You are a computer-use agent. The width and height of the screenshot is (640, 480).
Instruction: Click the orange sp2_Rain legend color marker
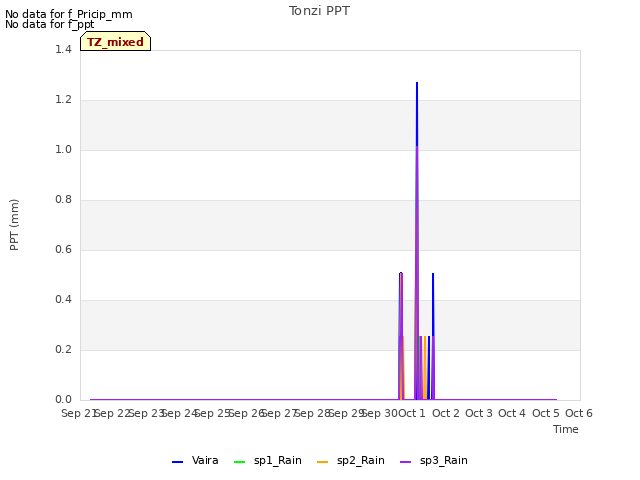322,462
